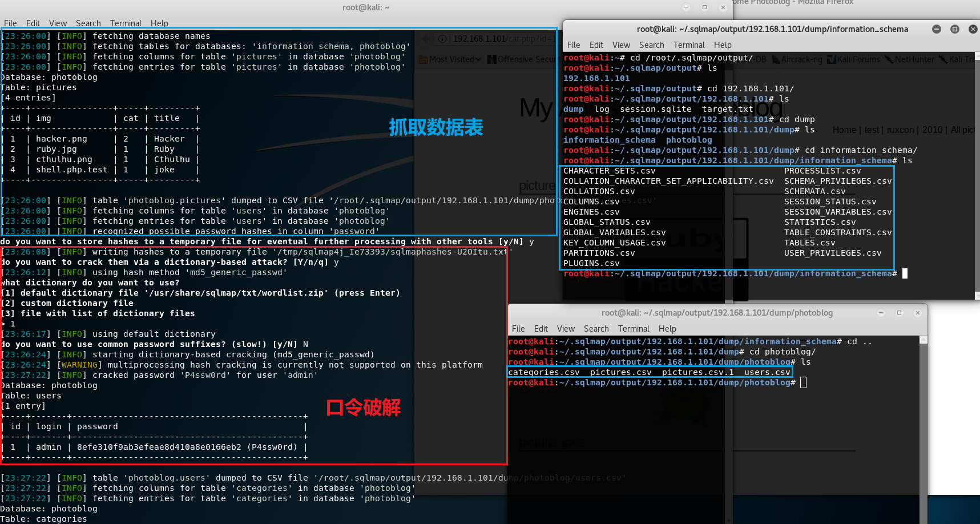This screenshot has width=980, height=524.
Task: Click categories.csv in photoblog terminal ls output
Action: click(x=544, y=372)
